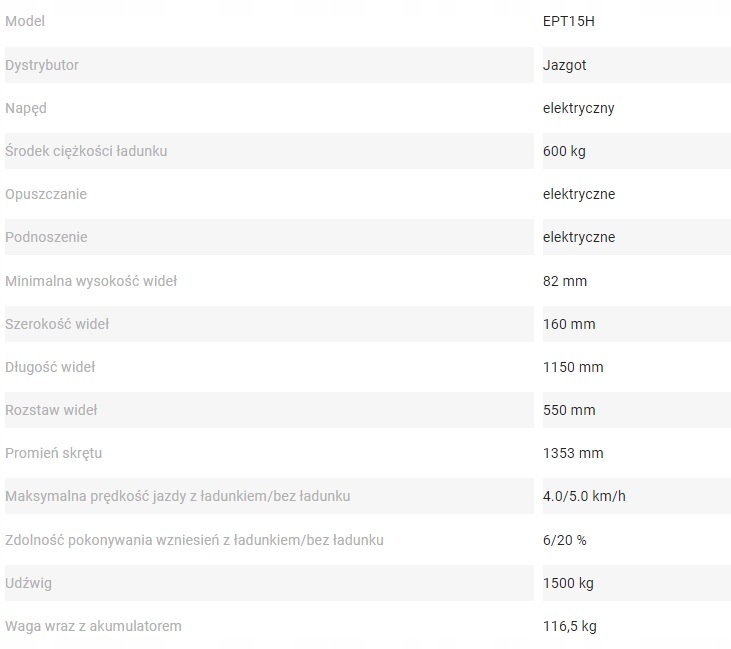This screenshot has height=649, width=731.
Task: Select the Jazgot distributor value
Action: (x=563, y=65)
